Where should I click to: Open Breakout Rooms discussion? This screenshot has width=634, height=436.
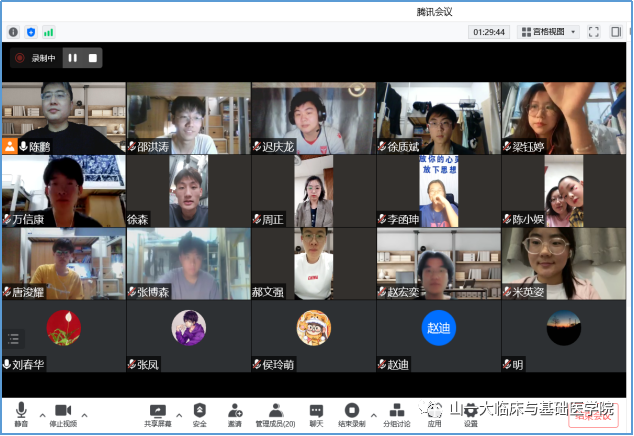(x=396, y=414)
